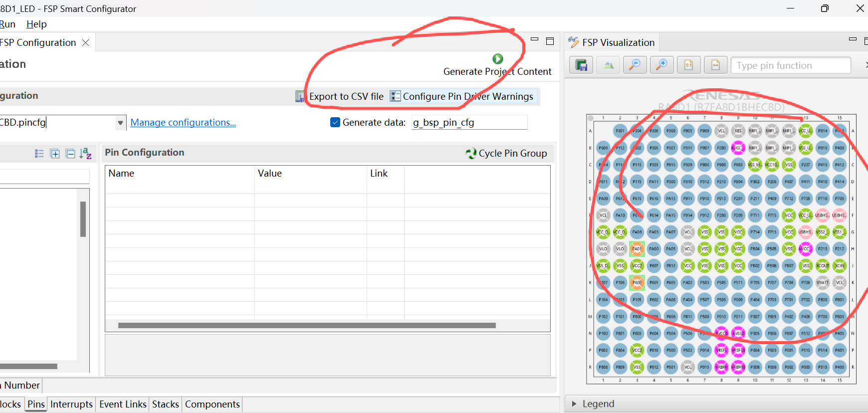The height and width of the screenshot is (413, 868).
Task: Switch to the Interrupts tab
Action: click(x=71, y=404)
